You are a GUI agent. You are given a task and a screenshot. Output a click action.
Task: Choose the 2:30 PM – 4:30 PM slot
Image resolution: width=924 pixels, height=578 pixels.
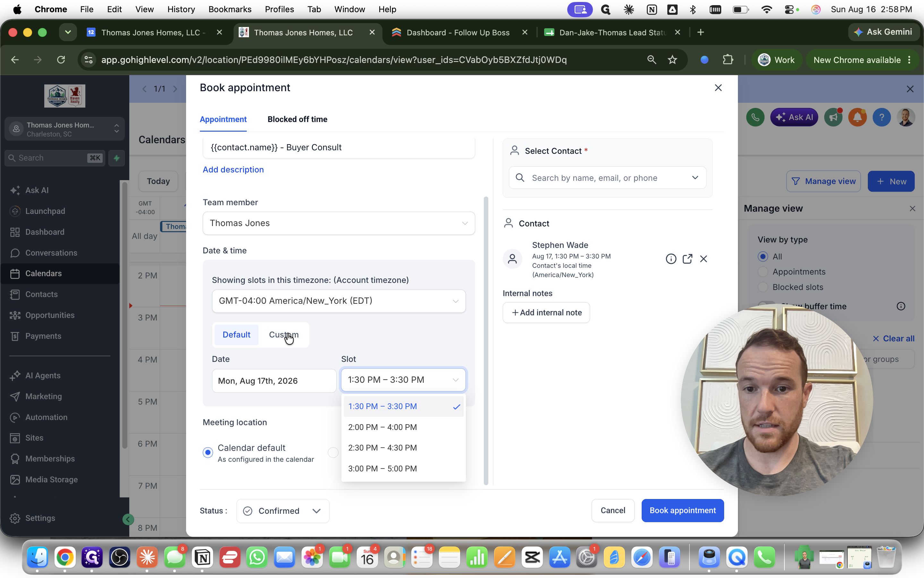coord(403,448)
